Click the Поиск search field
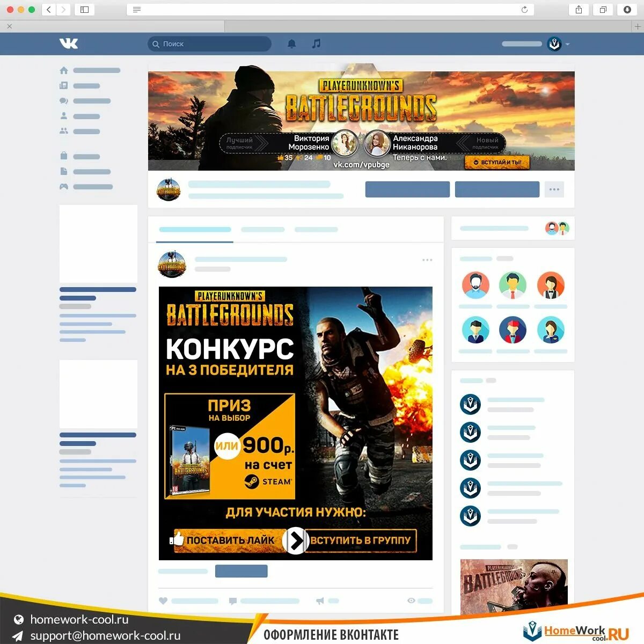This screenshot has height=644, width=644. coord(209,44)
